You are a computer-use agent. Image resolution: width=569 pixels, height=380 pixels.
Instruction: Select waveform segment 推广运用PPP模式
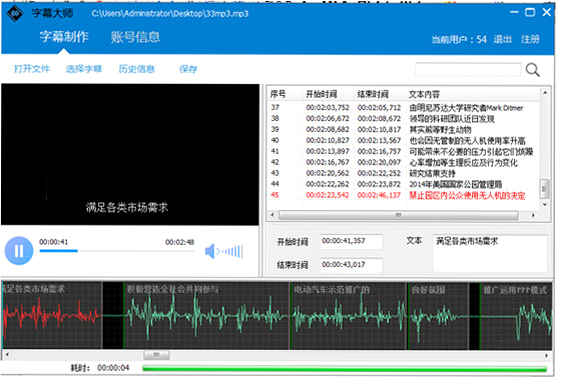(x=516, y=316)
